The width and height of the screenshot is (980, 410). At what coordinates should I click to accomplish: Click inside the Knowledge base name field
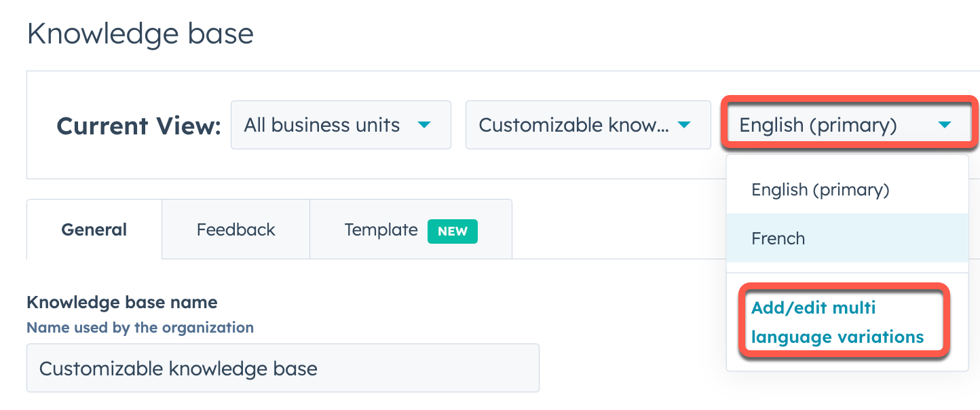coord(282,368)
